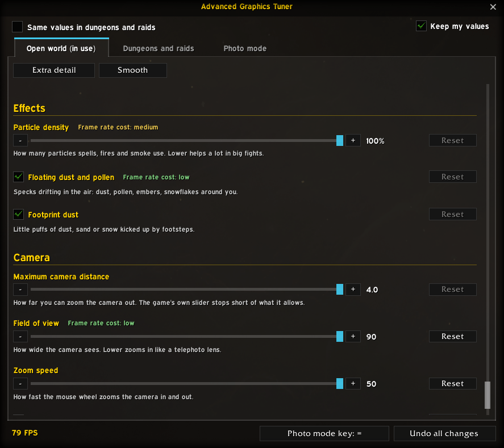Select the Open world (in use) tab
Image resolution: width=504 pixels, height=448 pixels.
(61, 48)
